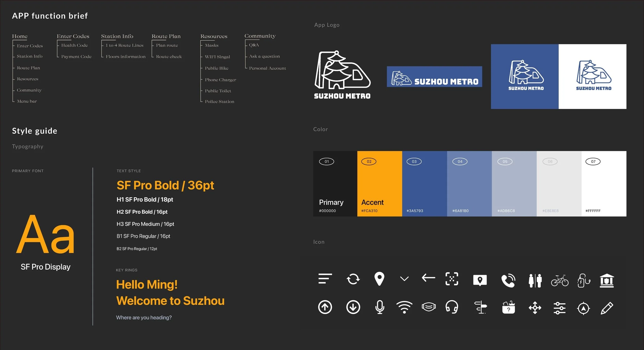Click the sliders filter settings icon
This screenshot has height=350, width=644.
tap(560, 308)
